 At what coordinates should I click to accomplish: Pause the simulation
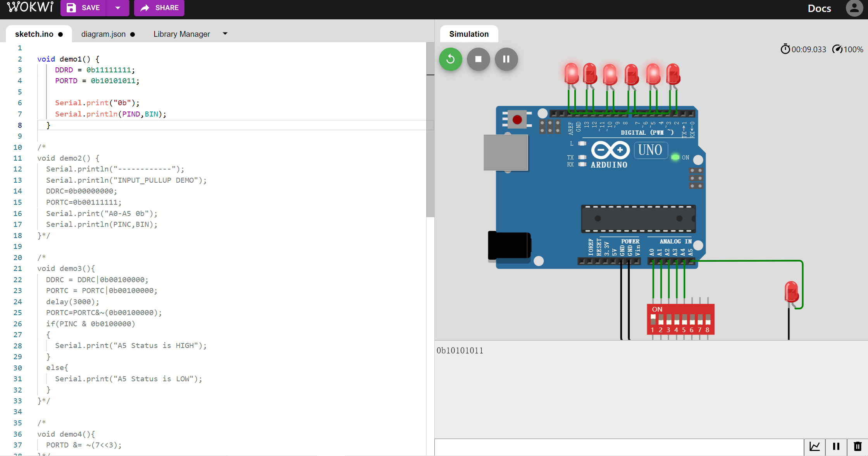coord(506,59)
